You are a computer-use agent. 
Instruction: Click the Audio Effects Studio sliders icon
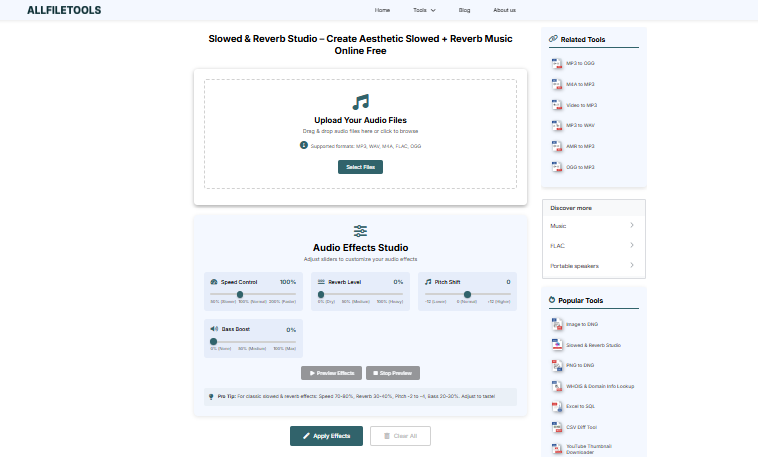click(x=360, y=231)
